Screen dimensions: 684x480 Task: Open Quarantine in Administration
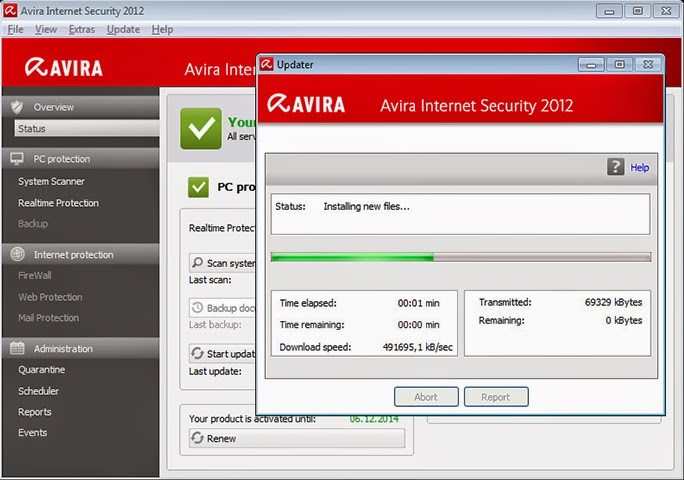tap(41, 370)
